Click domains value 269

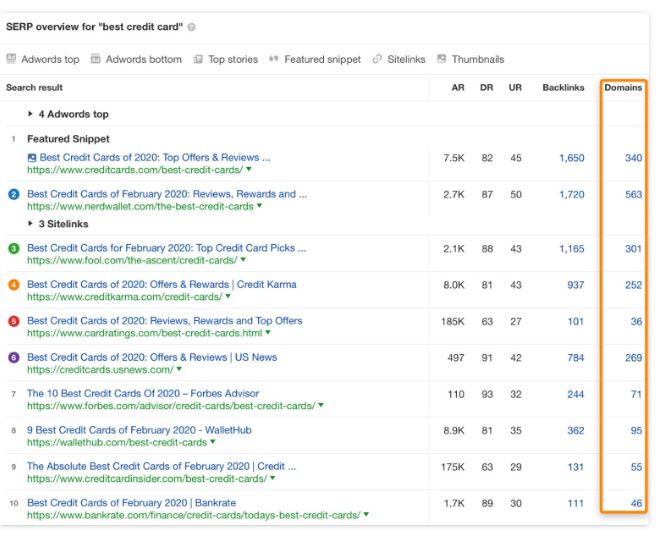[634, 358]
